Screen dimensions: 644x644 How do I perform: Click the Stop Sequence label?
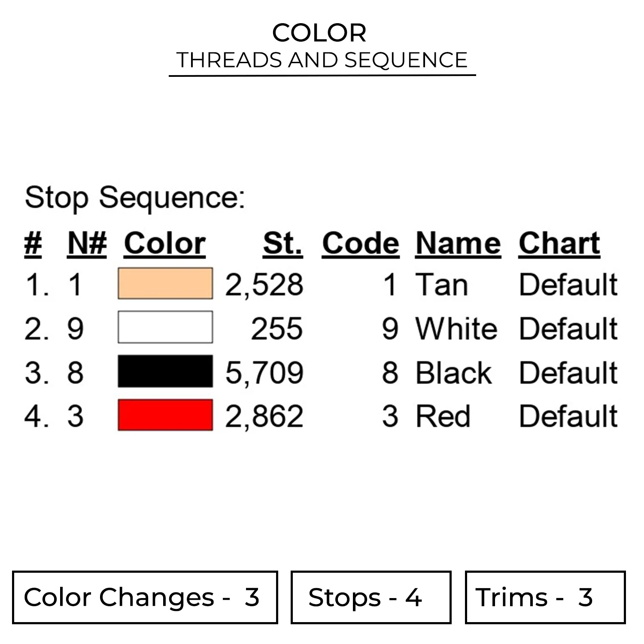[135, 198]
